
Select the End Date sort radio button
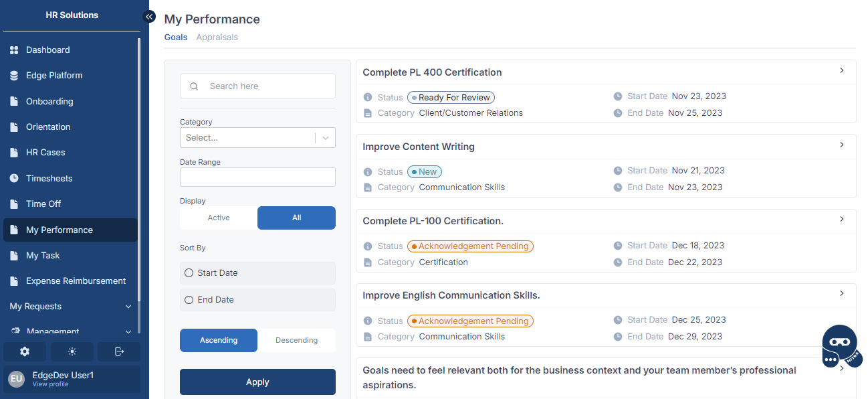point(189,300)
